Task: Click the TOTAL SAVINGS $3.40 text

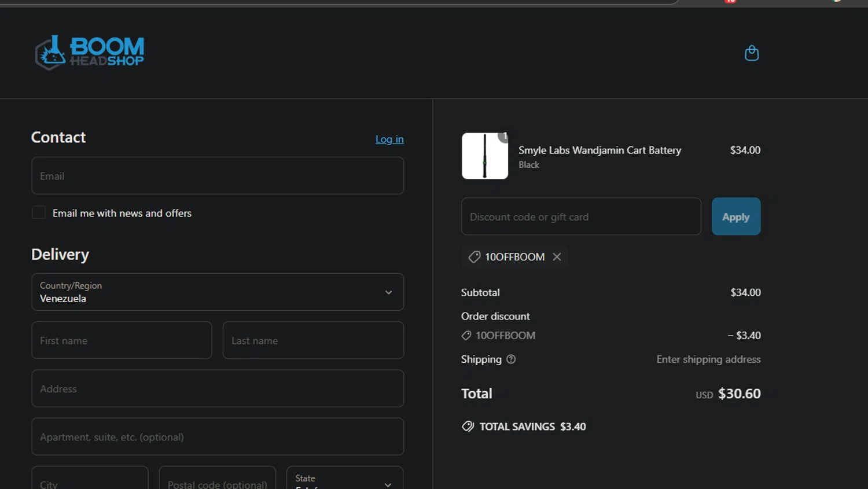Action: [532, 427]
